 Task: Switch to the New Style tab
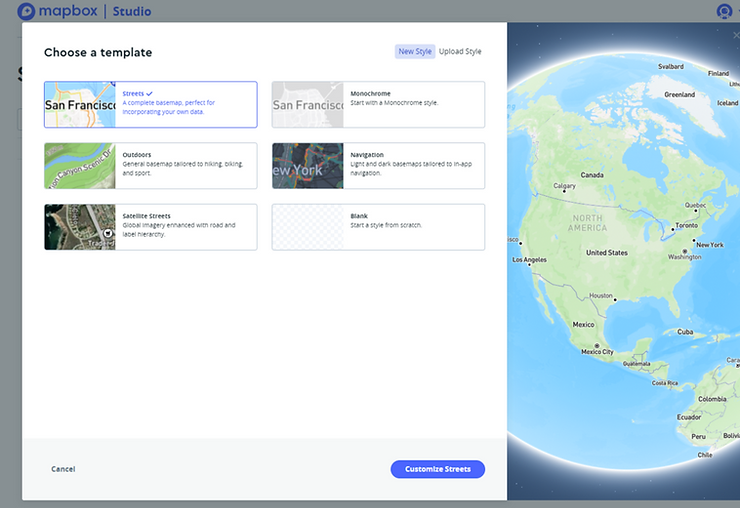[415, 51]
